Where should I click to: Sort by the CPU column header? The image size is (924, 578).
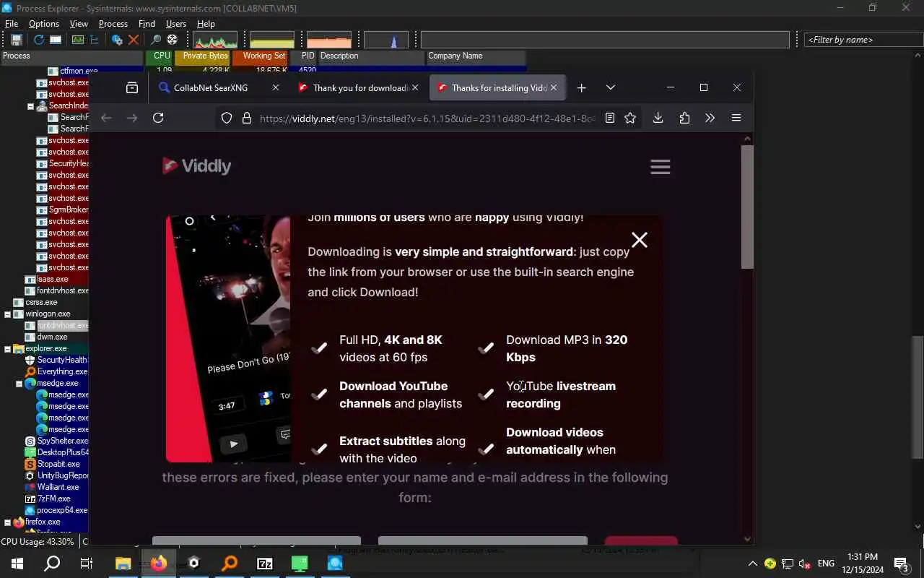coord(160,56)
